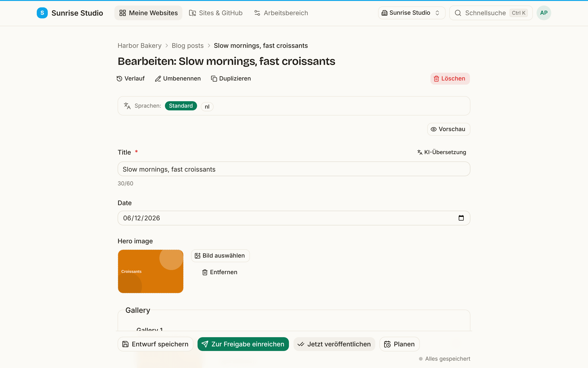Open Verlauf history
Image resolution: width=588 pixels, height=368 pixels.
(131, 78)
